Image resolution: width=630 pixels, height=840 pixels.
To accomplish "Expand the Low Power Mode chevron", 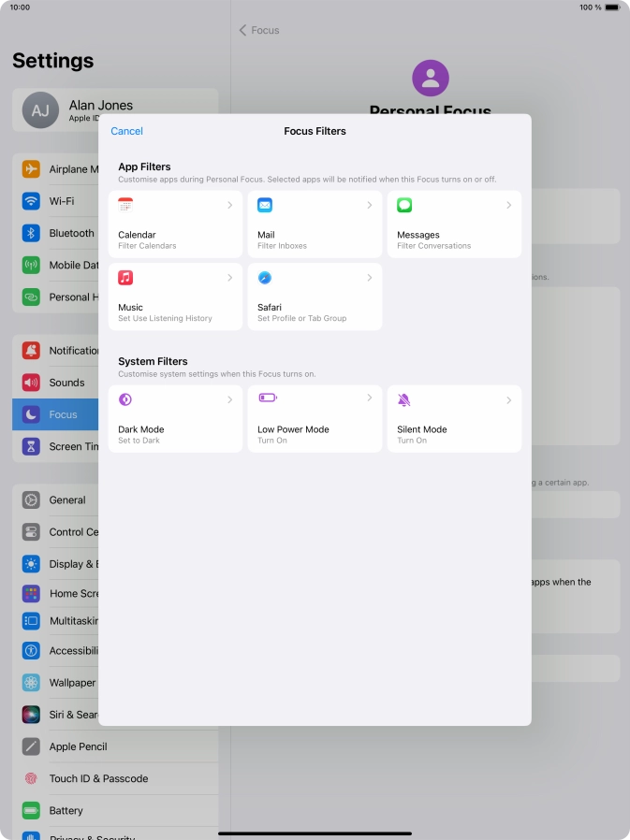I will (x=370, y=398).
